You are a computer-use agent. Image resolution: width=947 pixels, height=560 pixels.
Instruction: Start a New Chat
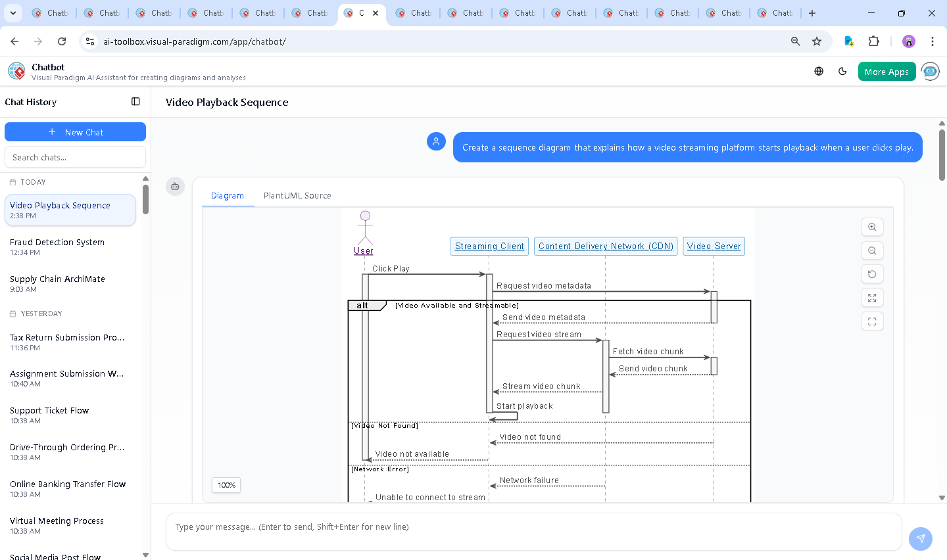[x=75, y=132]
